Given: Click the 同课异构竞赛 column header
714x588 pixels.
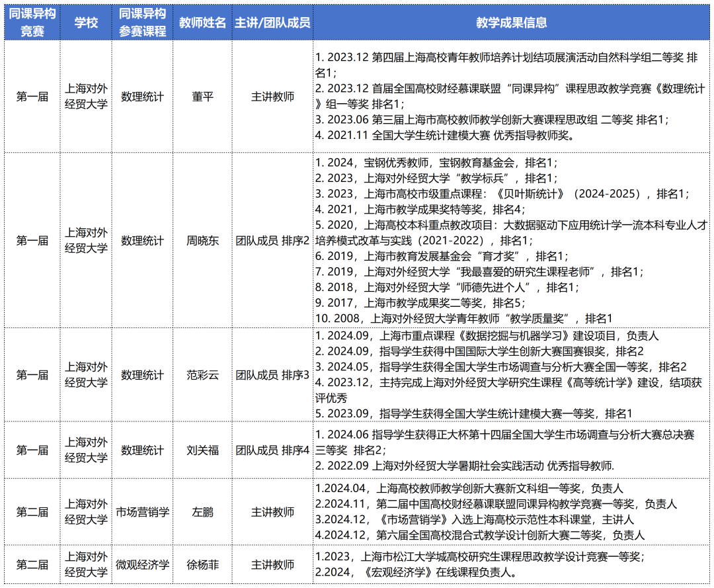Looking at the screenshot, I should click(32, 22).
